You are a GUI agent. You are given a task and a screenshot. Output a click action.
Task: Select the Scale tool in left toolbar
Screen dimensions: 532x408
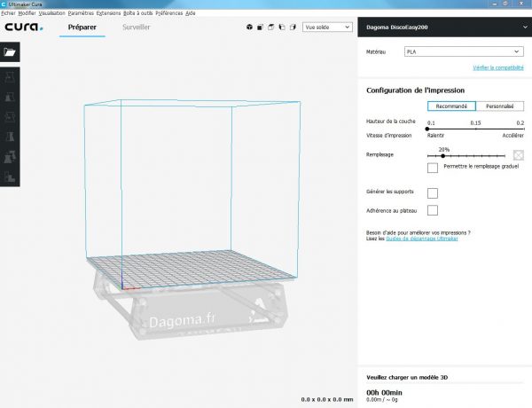click(x=10, y=97)
